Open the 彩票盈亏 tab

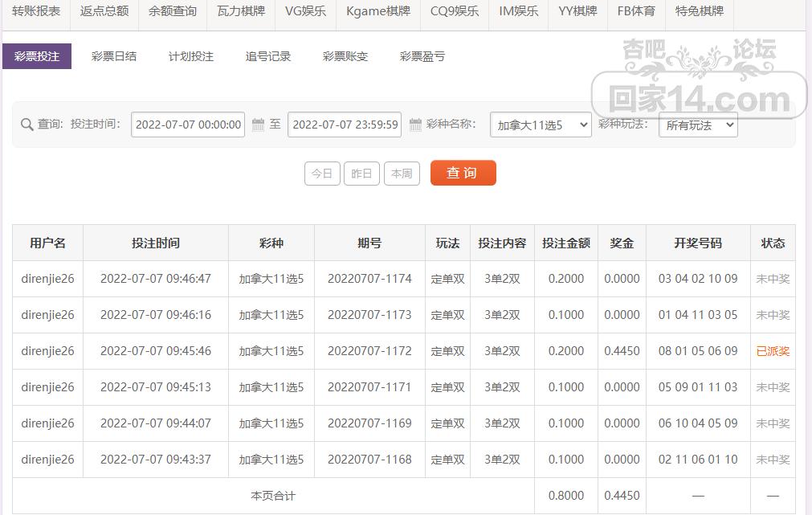pos(422,55)
